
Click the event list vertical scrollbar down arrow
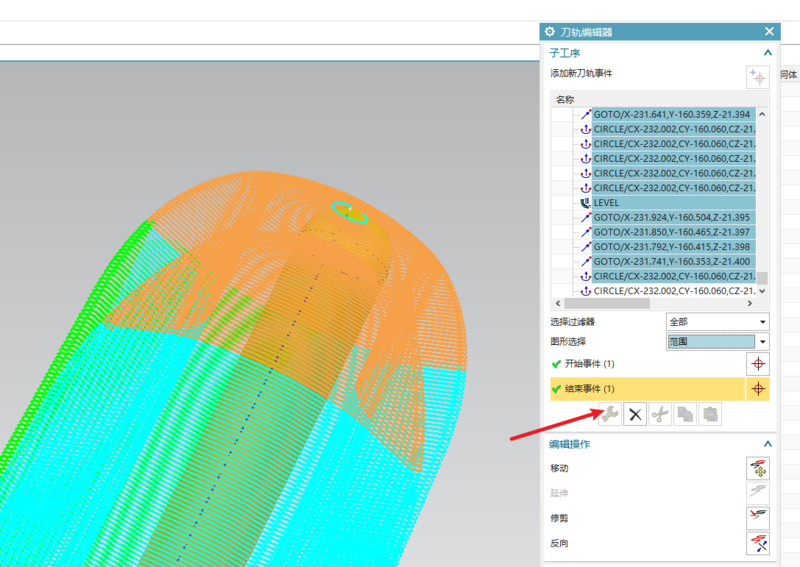pos(762,291)
